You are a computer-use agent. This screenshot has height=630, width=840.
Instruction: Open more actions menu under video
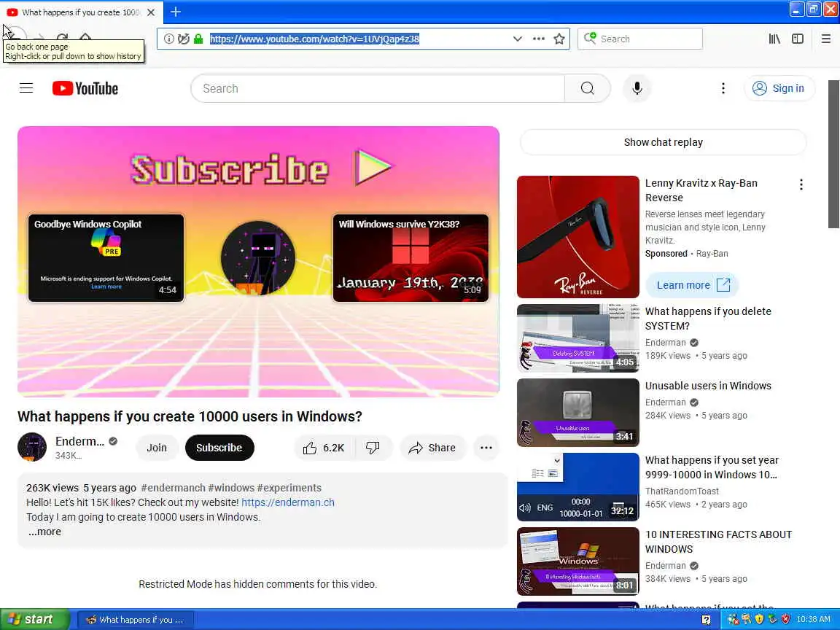point(486,448)
